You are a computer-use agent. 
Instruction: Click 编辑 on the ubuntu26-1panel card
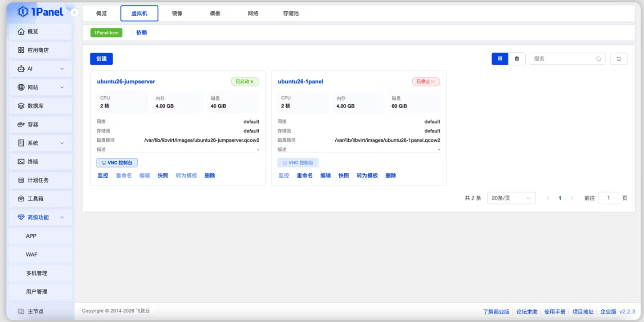pyautogui.click(x=325, y=176)
